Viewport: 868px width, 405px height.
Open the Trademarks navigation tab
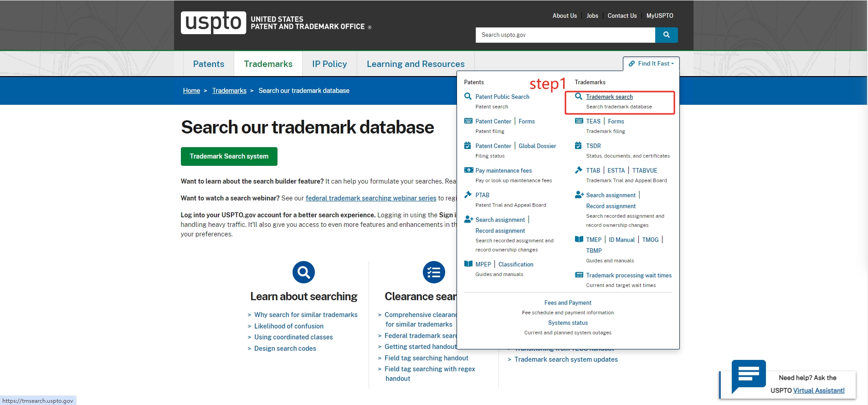point(268,64)
